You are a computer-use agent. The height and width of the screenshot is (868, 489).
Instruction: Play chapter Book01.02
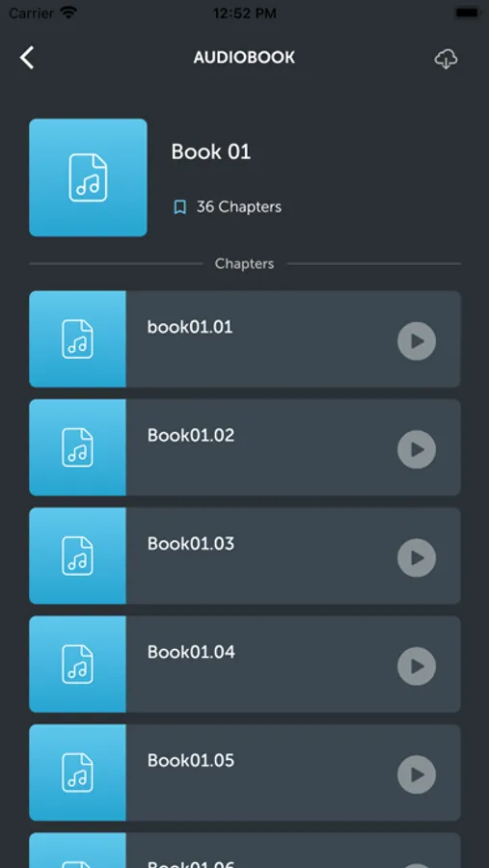click(x=417, y=449)
